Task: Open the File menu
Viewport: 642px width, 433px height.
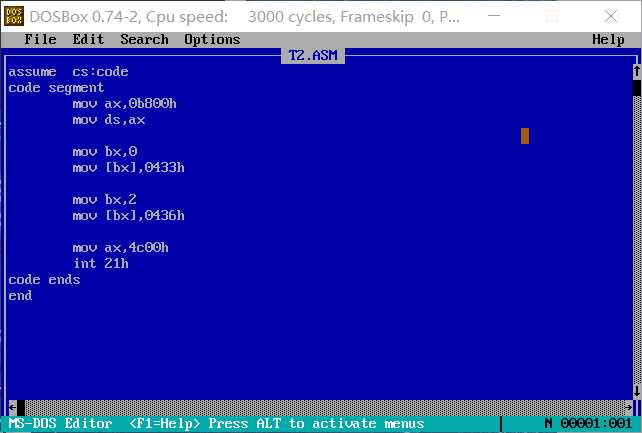Action: click(40, 40)
